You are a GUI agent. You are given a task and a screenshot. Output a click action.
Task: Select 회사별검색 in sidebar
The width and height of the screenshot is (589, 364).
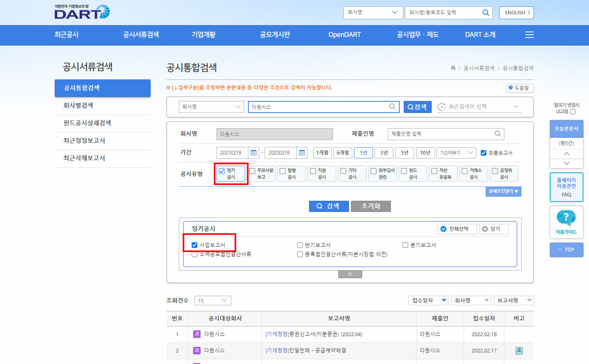103,105
